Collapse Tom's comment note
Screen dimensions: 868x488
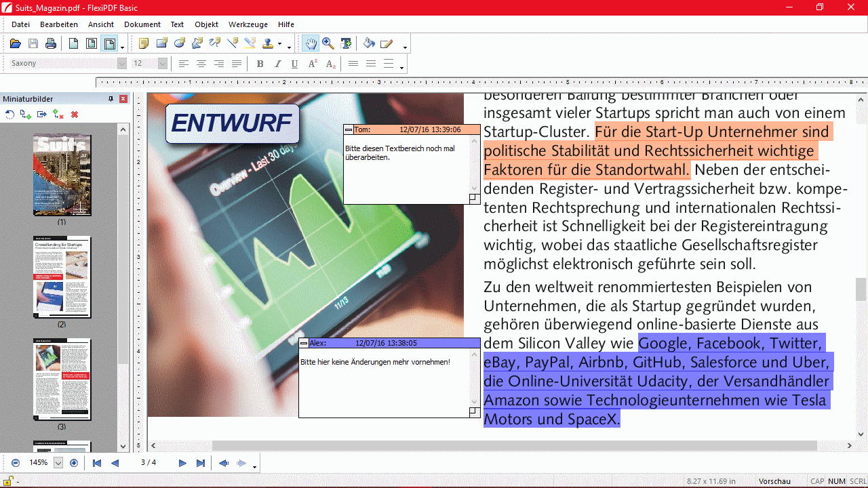[349, 129]
